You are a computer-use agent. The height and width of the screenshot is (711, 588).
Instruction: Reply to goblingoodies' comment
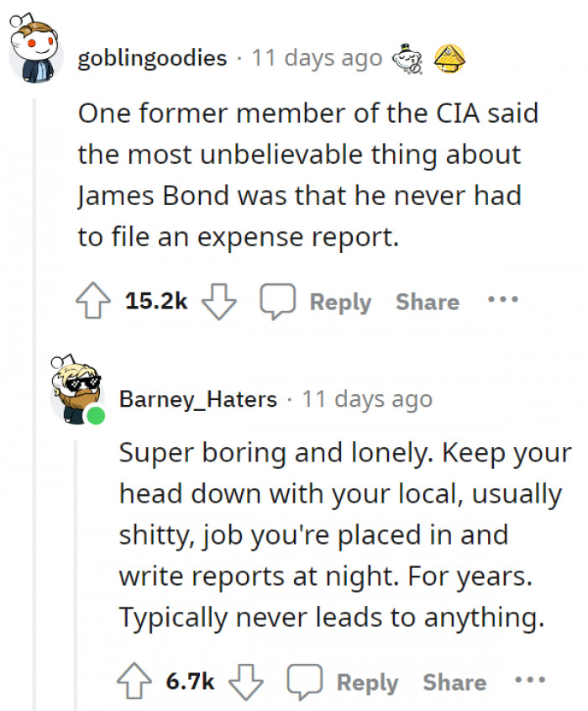[x=341, y=301]
